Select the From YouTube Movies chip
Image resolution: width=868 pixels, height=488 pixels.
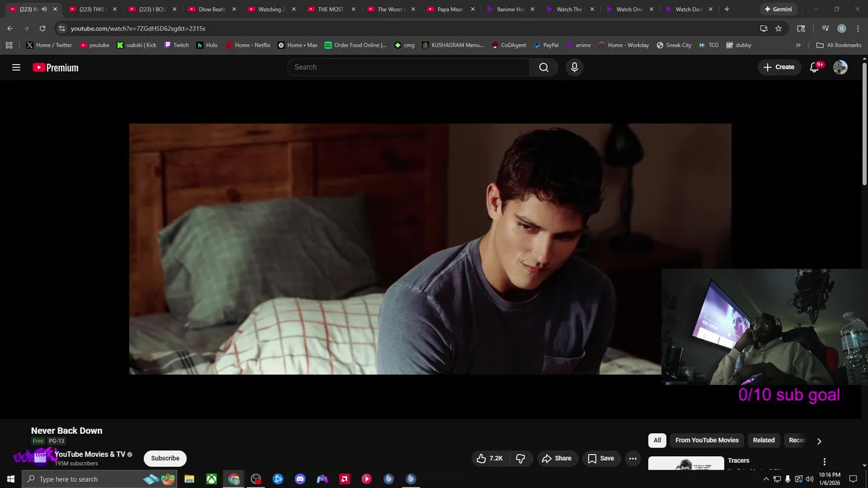pos(707,441)
